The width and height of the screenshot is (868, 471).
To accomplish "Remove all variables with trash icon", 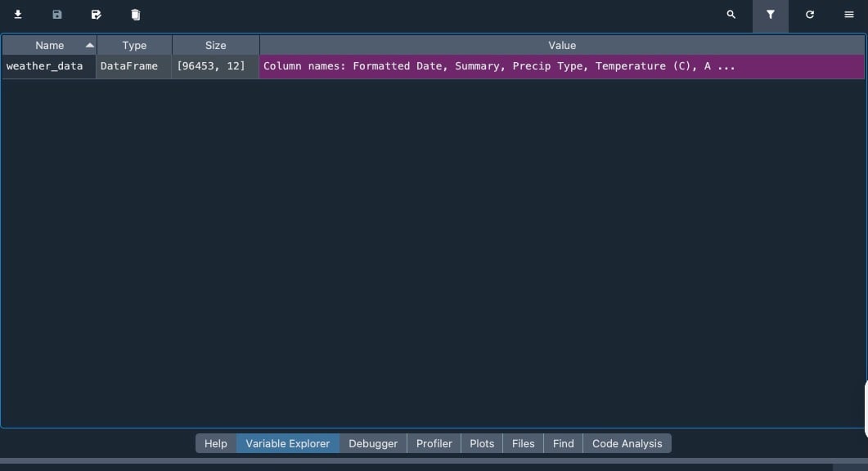I will click(135, 15).
